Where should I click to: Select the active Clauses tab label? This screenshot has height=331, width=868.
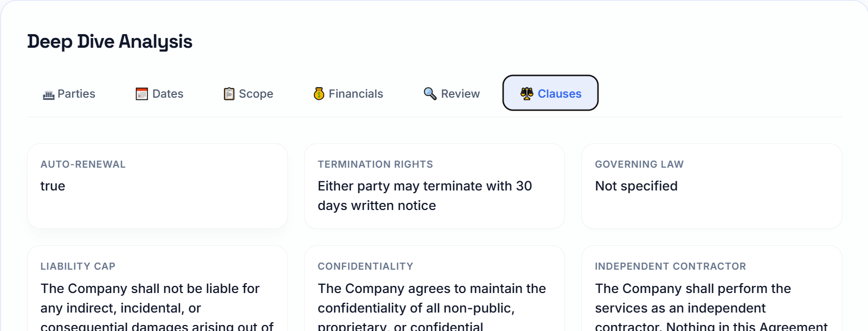point(560,94)
